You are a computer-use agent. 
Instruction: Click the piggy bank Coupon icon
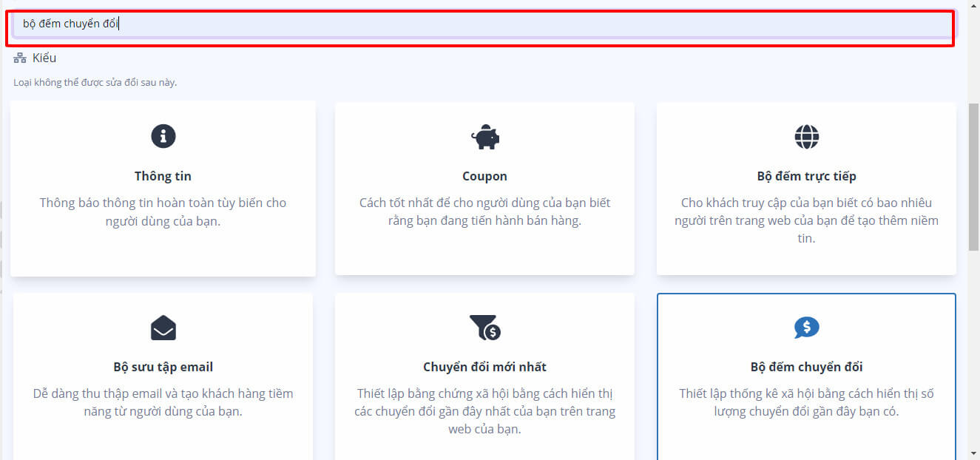[x=485, y=137]
